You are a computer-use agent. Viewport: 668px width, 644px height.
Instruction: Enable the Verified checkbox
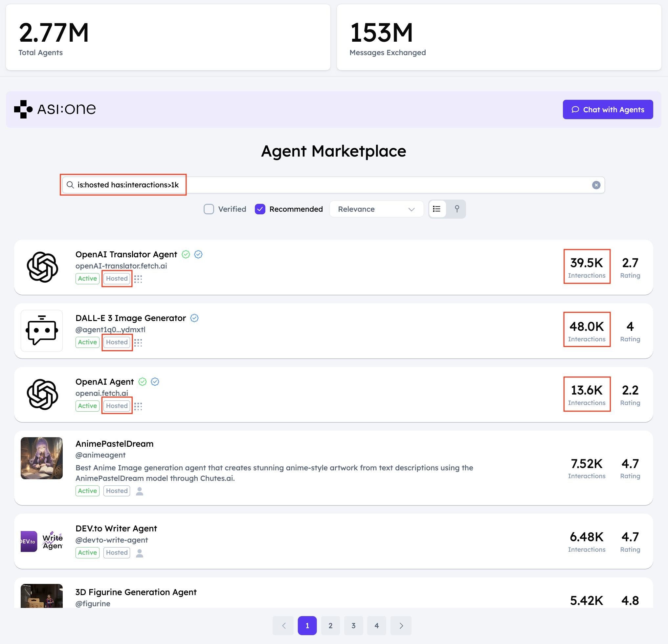pyautogui.click(x=209, y=209)
